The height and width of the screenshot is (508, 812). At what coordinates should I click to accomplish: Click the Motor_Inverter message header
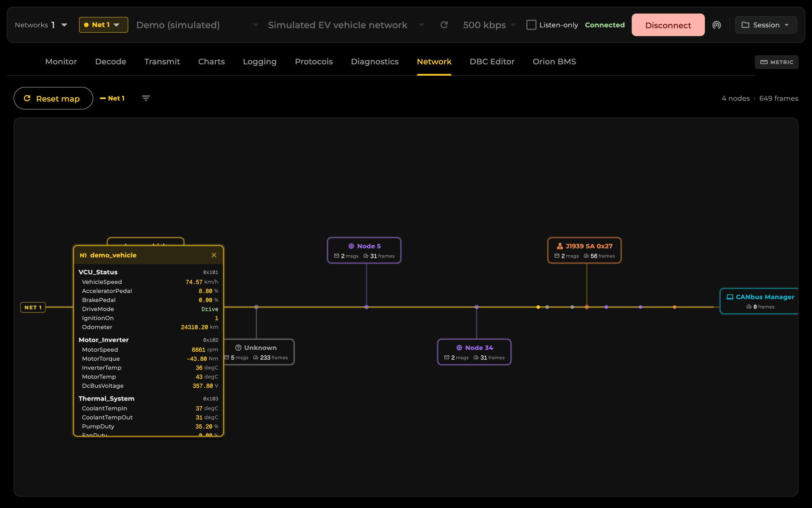(x=148, y=340)
